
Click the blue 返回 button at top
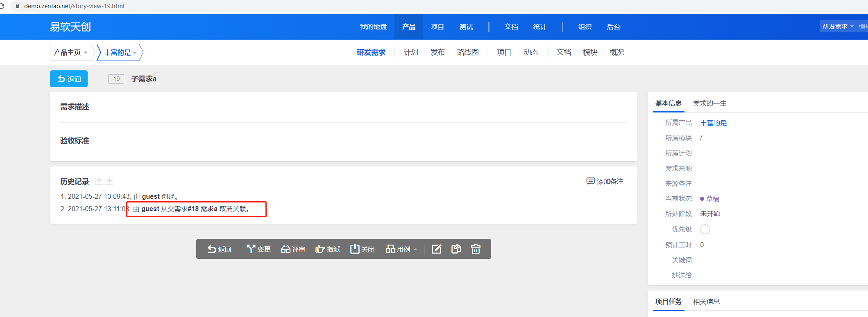[69, 79]
